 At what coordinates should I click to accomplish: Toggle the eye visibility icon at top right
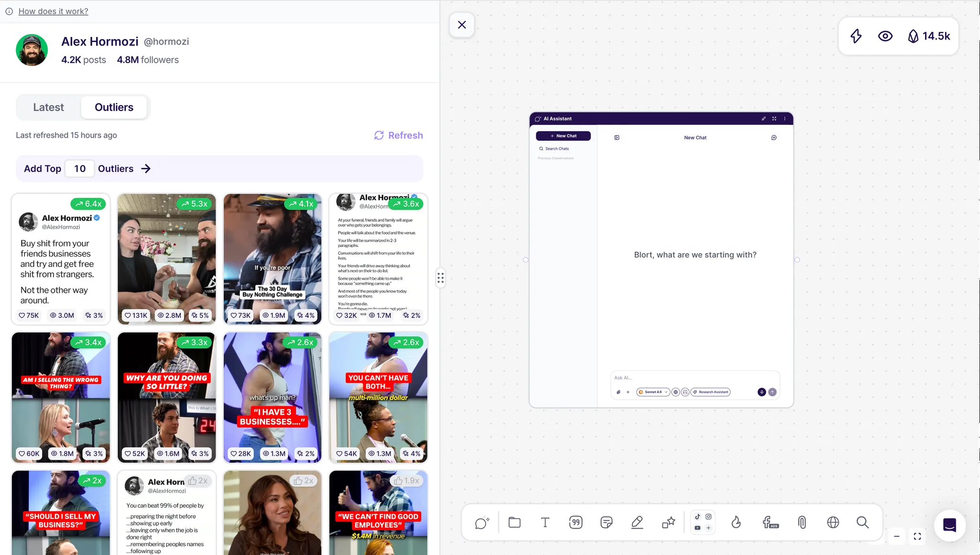click(x=885, y=36)
